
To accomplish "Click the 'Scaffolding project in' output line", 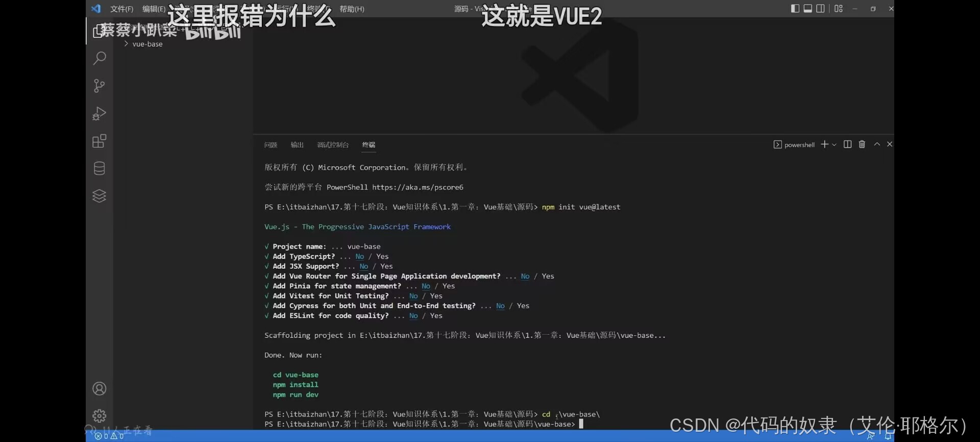I will (x=465, y=336).
